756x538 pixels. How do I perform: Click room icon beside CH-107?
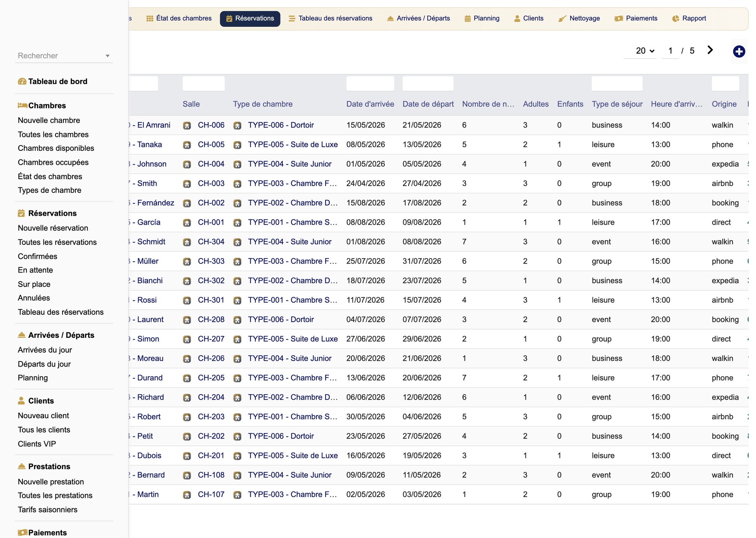tap(187, 495)
